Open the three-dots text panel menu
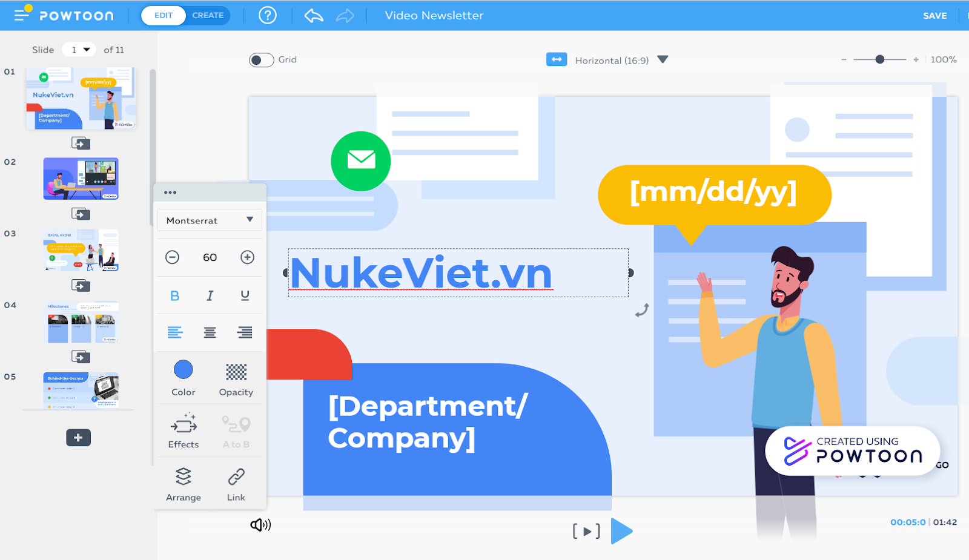969x560 pixels. tap(170, 193)
